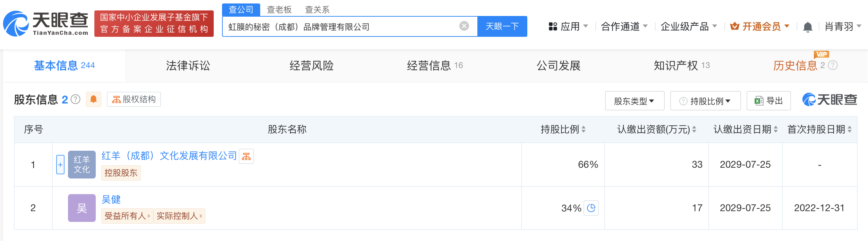Expand the 应用 menu
The image size is (868, 241).
click(568, 26)
